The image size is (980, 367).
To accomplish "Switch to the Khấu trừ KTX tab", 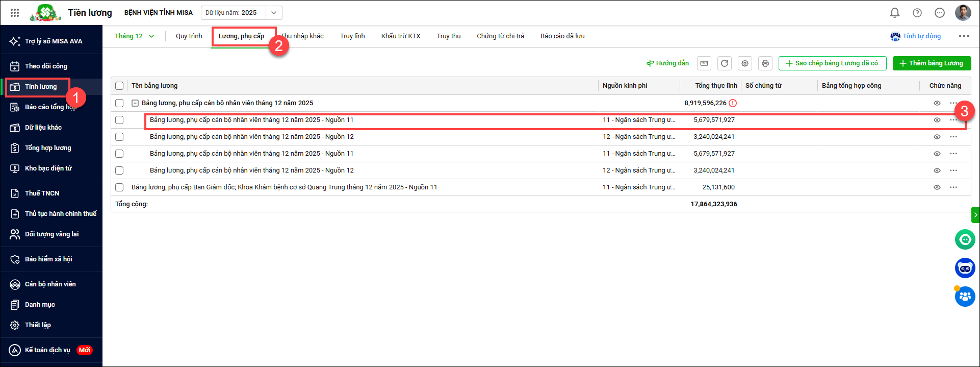I will [x=400, y=36].
